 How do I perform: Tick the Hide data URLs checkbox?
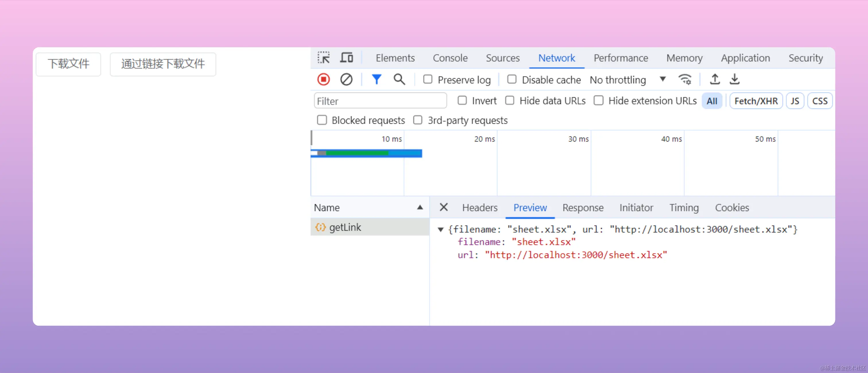click(509, 101)
